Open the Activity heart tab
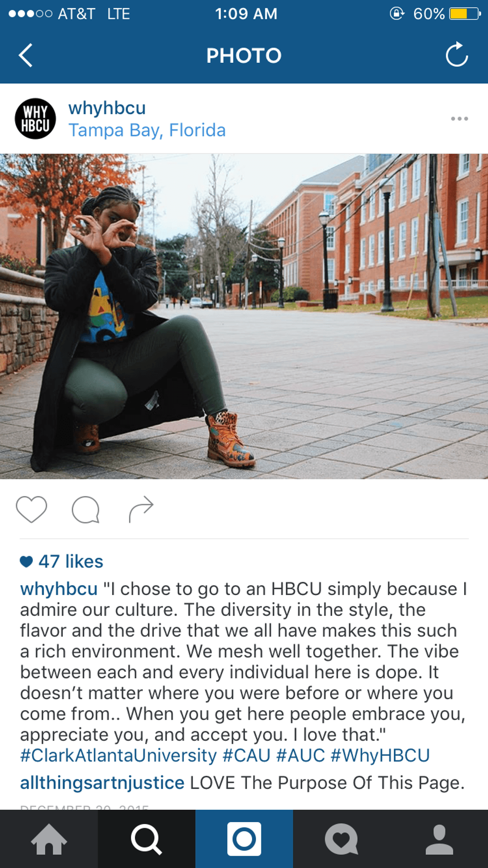The width and height of the screenshot is (488, 868). click(342, 839)
